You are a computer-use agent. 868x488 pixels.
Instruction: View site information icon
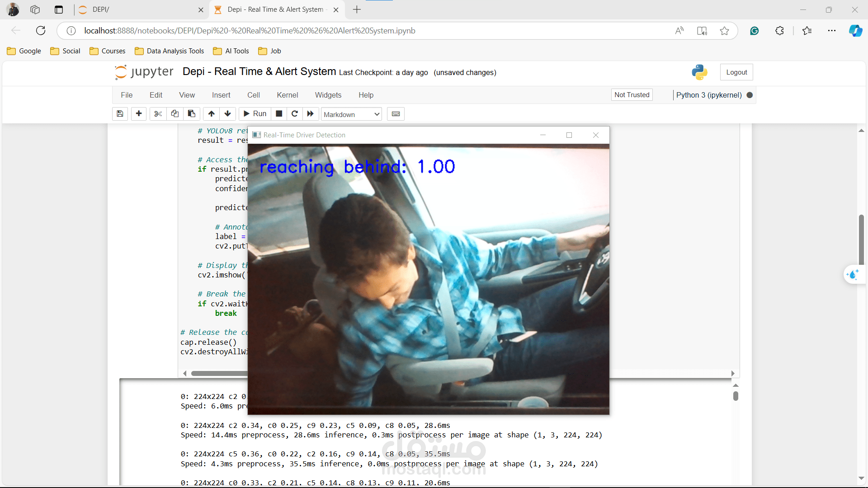pos(71,31)
